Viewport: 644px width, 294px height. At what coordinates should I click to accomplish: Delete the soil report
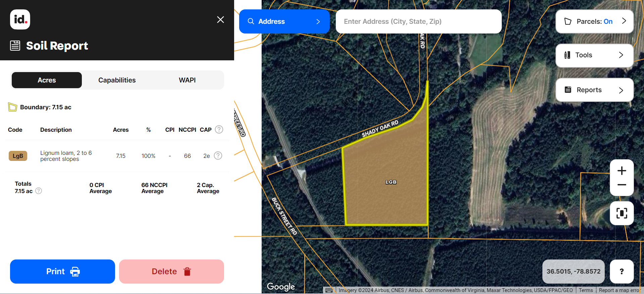[x=171, y=272]
